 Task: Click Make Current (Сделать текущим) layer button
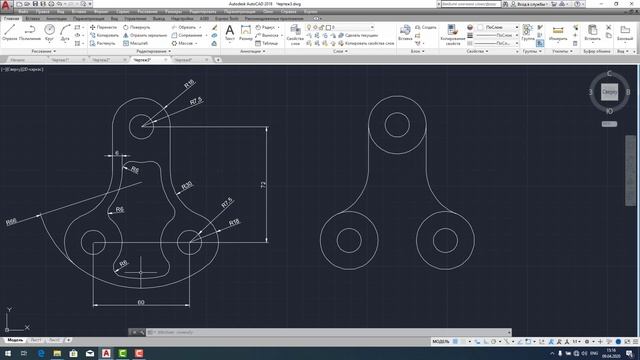pos(358,36)
